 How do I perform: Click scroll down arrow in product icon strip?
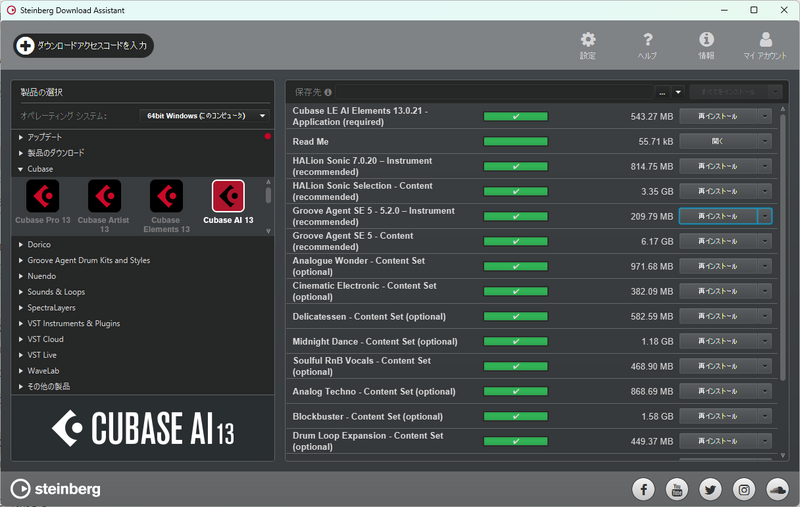coord(268,231)
